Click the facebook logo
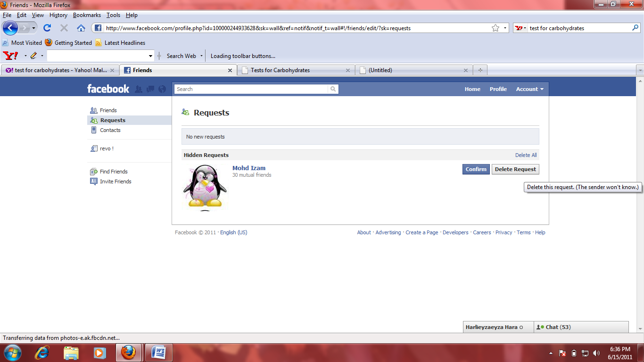 [108, 89]
